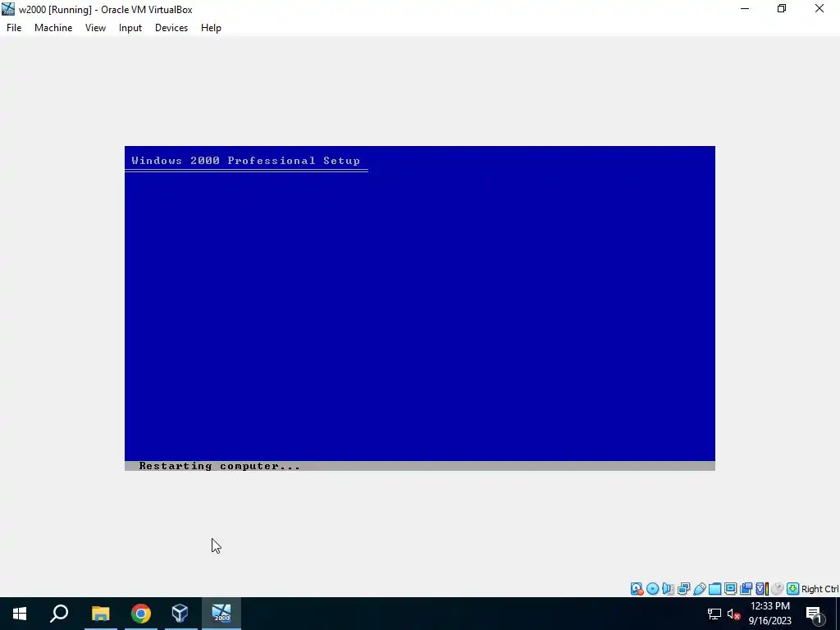840x630 pixels.
Task: Open the Input menu
Action: pyautogui.click(x=130, y=28)
